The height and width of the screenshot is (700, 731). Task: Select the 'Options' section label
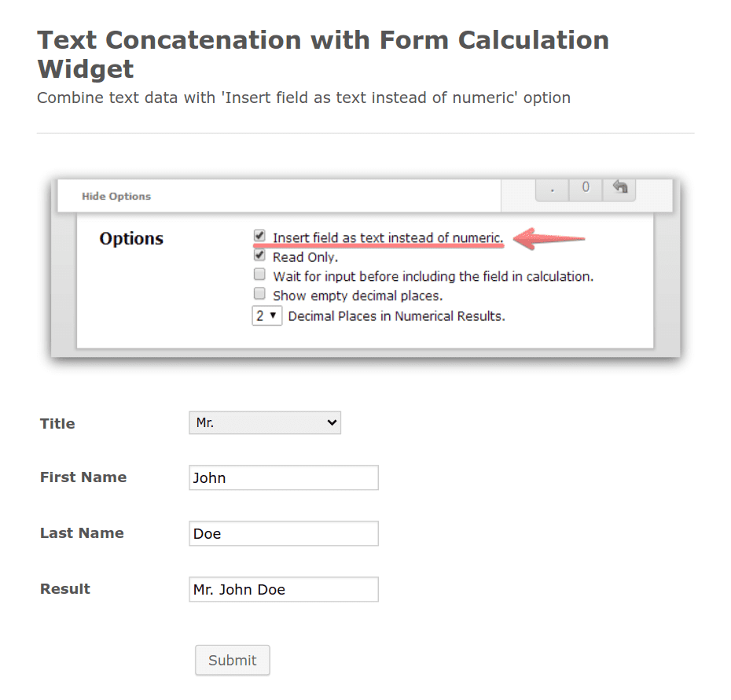tap(130, 238)
